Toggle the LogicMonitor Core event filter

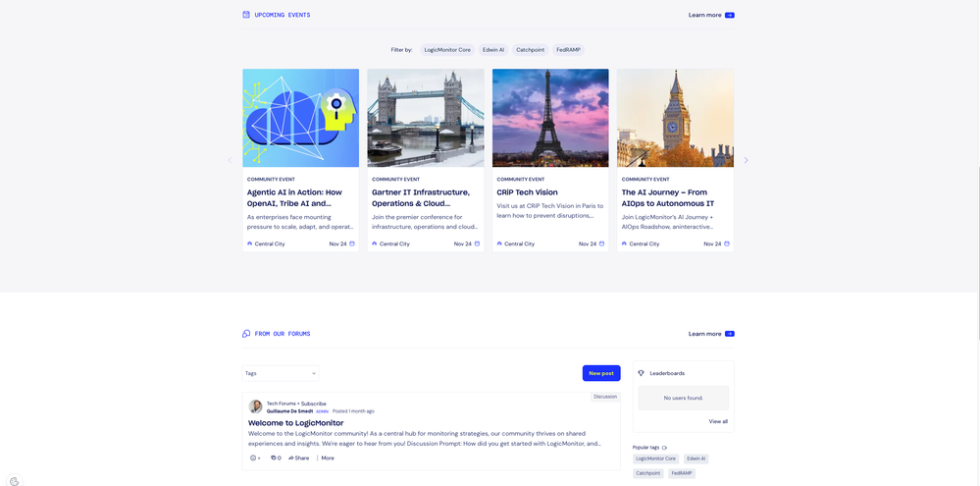[447, 50]
